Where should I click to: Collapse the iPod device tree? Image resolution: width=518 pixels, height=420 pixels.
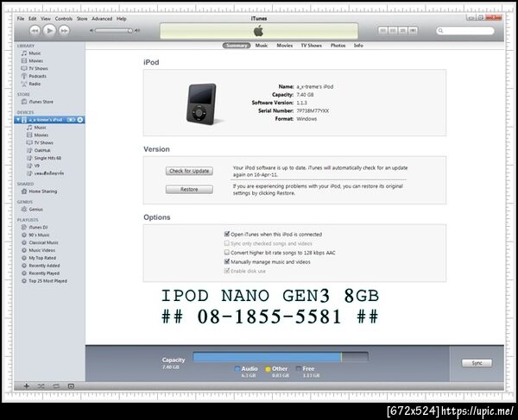point(18,119)
